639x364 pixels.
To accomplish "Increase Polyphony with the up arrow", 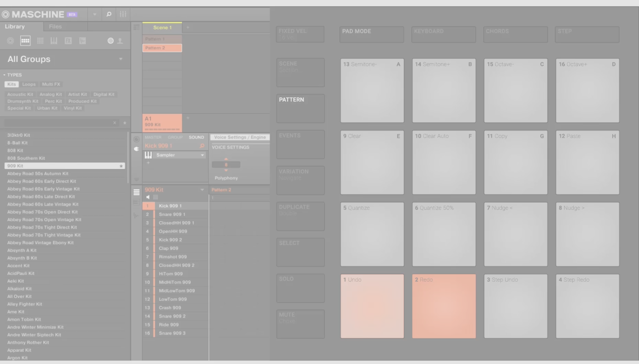I will pos(226,159).
